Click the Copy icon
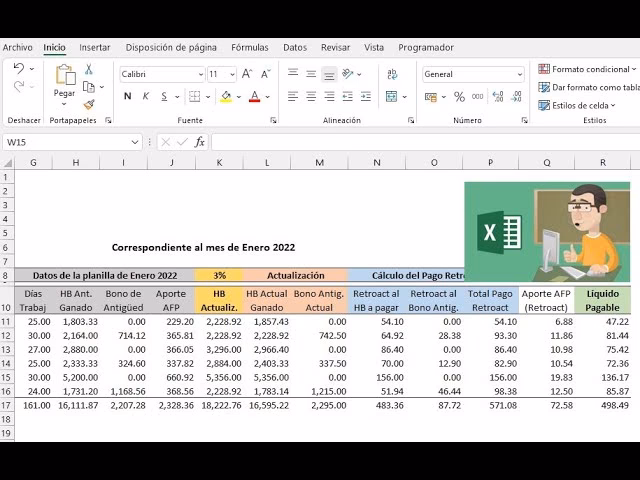The width and height of the screenshot is (640, 480). [89, 87]
